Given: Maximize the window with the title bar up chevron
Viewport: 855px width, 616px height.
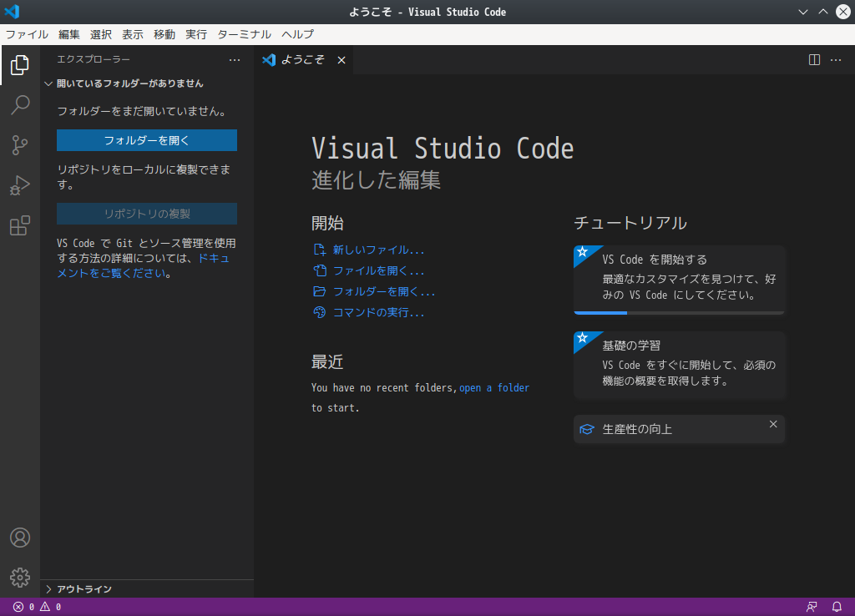Looking at the screenshot, I should [x=822, y=12].
